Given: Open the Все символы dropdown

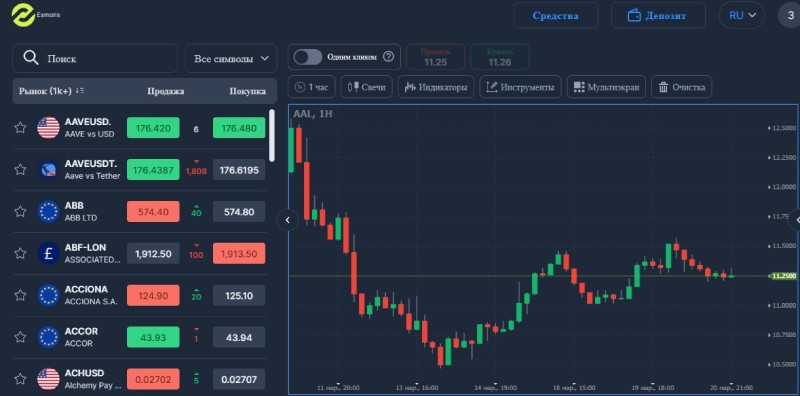Looking at the screenshot, I should 231,59.
